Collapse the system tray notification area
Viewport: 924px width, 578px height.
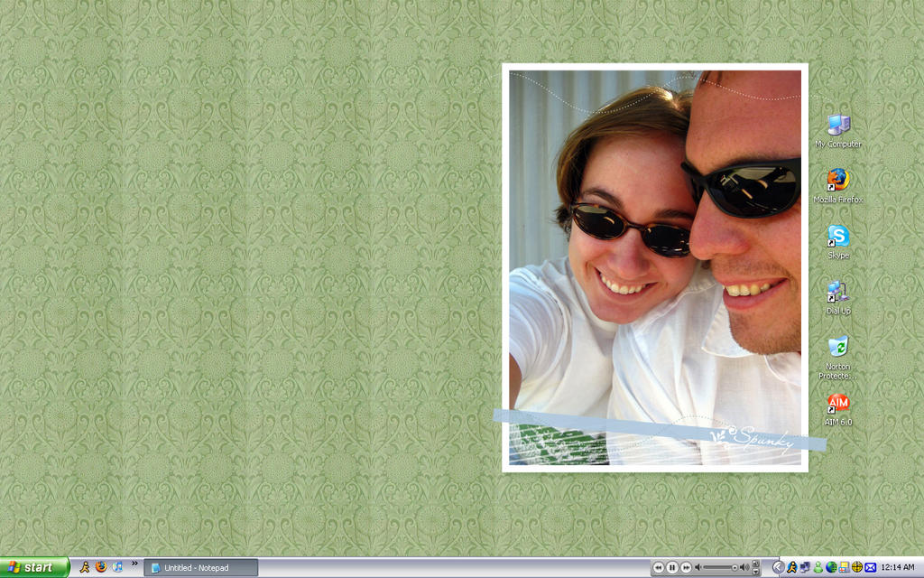point(778,567)
